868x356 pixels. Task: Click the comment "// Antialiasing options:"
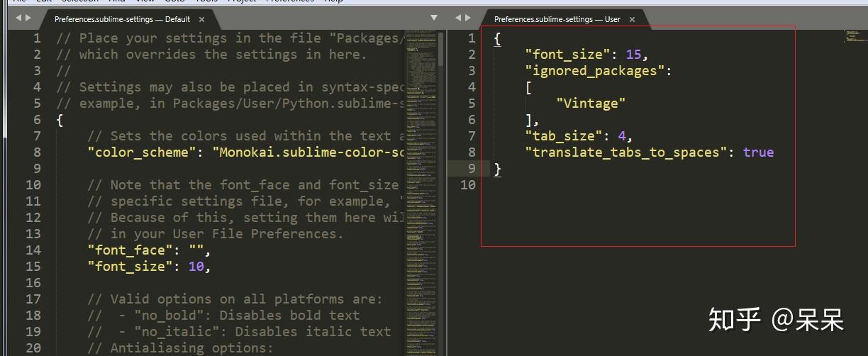tap(180, 348)
